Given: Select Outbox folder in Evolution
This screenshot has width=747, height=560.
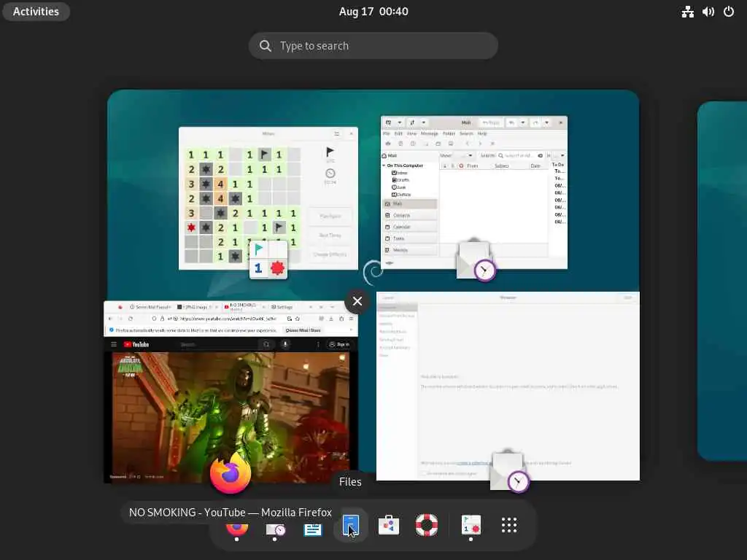Looking at the screenshot, I should 401,194.
